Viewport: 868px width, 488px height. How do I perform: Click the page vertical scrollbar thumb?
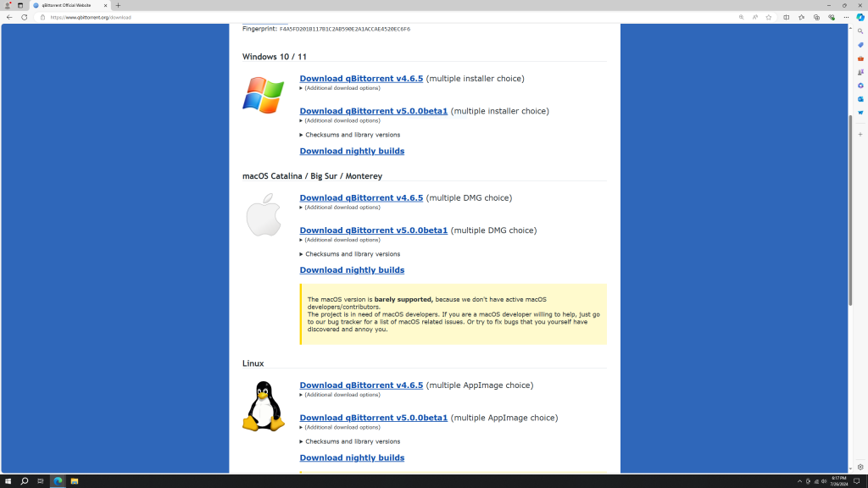tap(850, 209)
